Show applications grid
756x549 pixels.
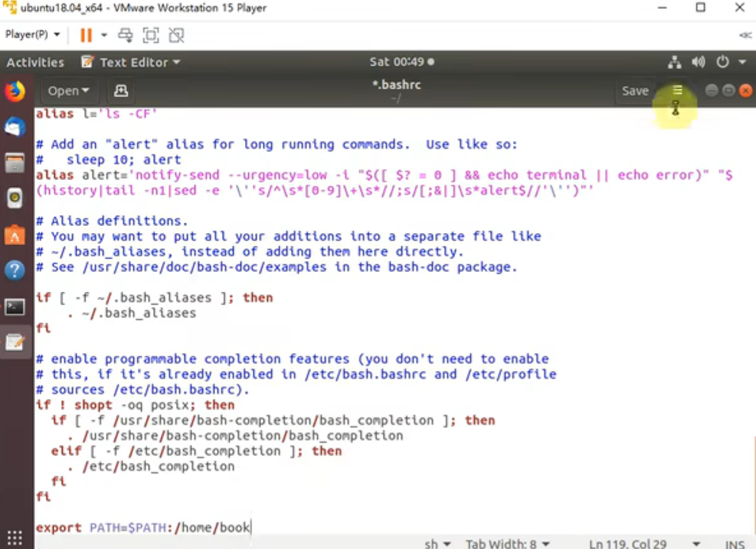tap(15, 537)
